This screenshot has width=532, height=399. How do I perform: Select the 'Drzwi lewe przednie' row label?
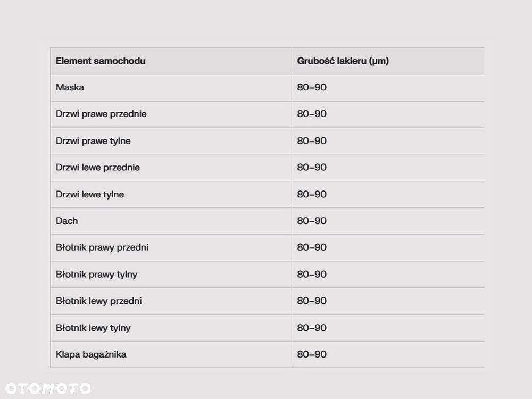click(98, 168)
